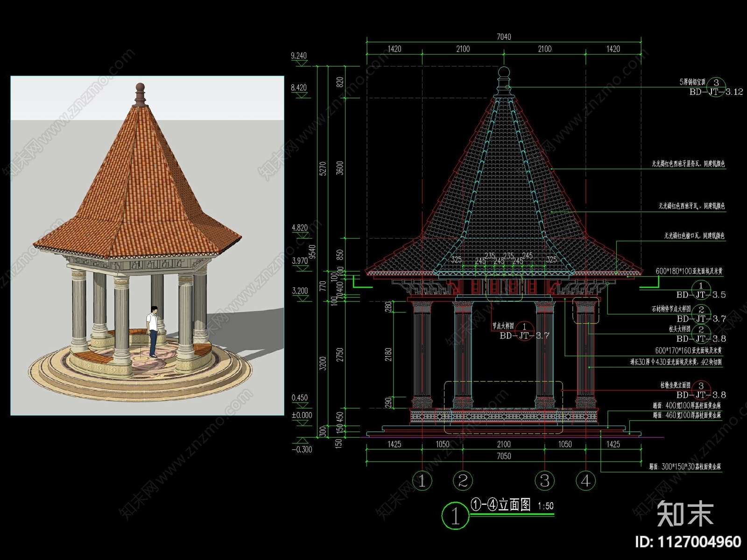Select the ID: 1127004960 text
The width and height of the screenshot is (747, 560).
point(689,541)
